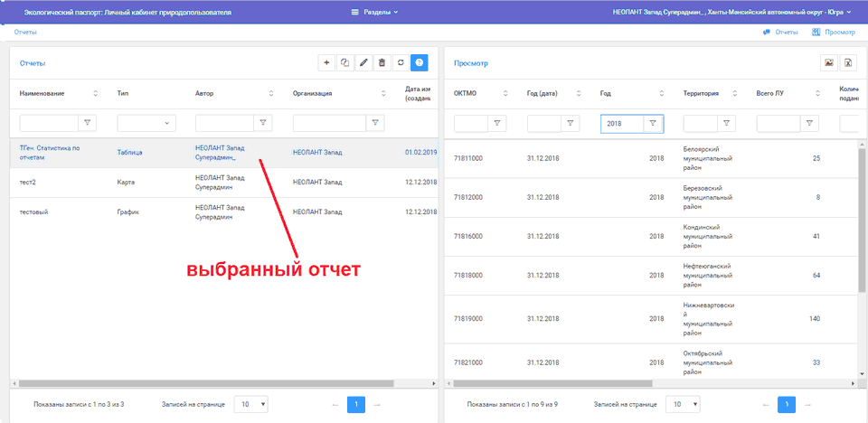
Task: Delete the selected report with trash icon
Action: 382,63
